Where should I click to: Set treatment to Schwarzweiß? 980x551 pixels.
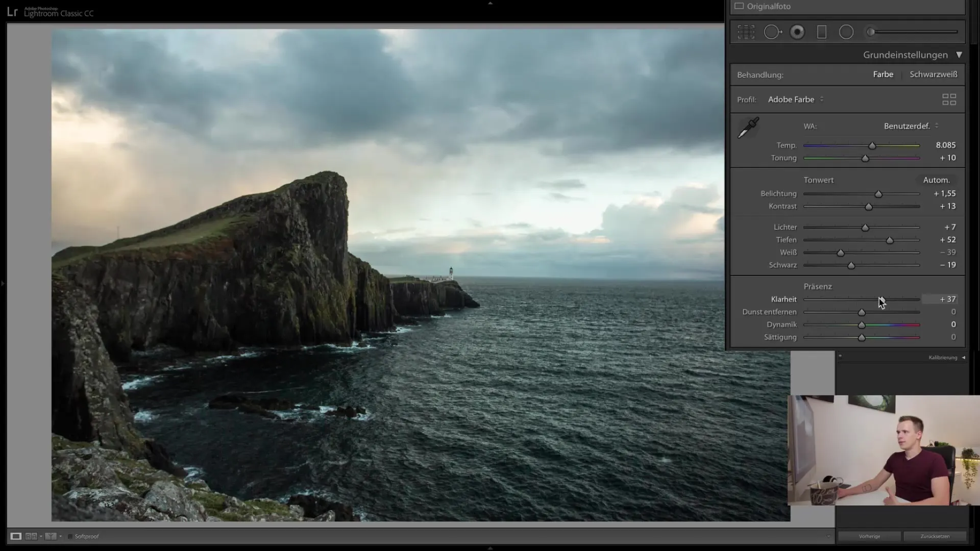(934, 74)
